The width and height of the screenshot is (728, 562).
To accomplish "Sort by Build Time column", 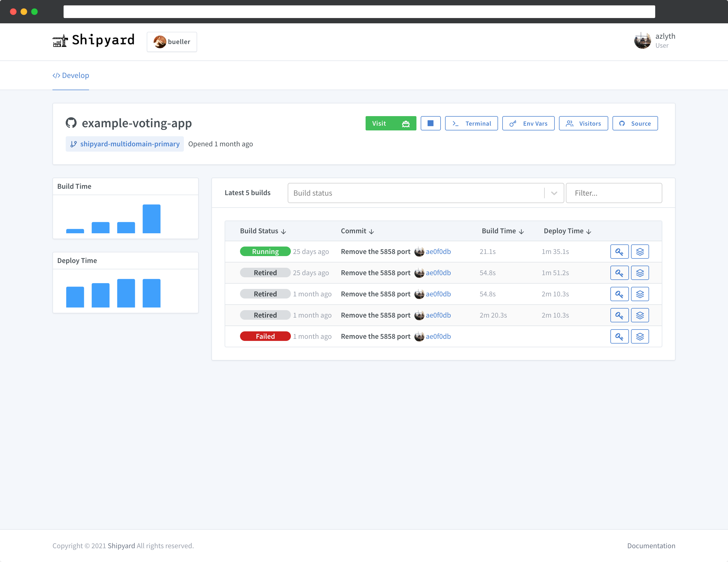I will (503, 231).
